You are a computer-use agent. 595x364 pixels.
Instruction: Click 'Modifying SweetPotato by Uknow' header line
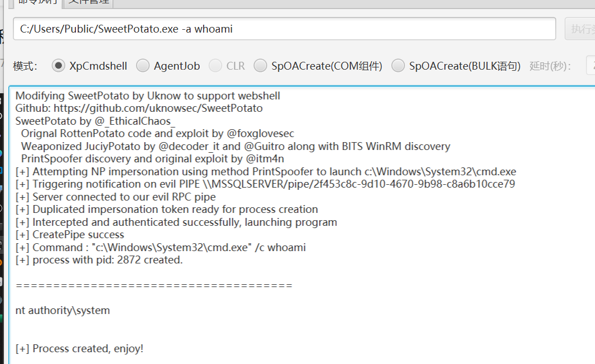pos(147,95)
